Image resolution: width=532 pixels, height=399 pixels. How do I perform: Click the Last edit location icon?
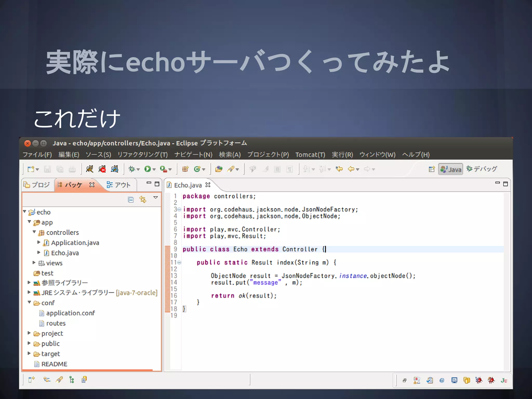(x=339, y=169)
